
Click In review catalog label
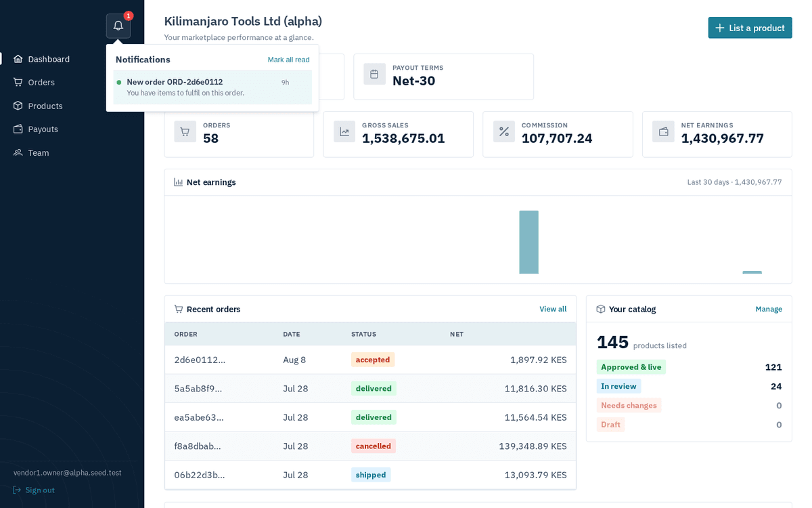coord(618,386)
